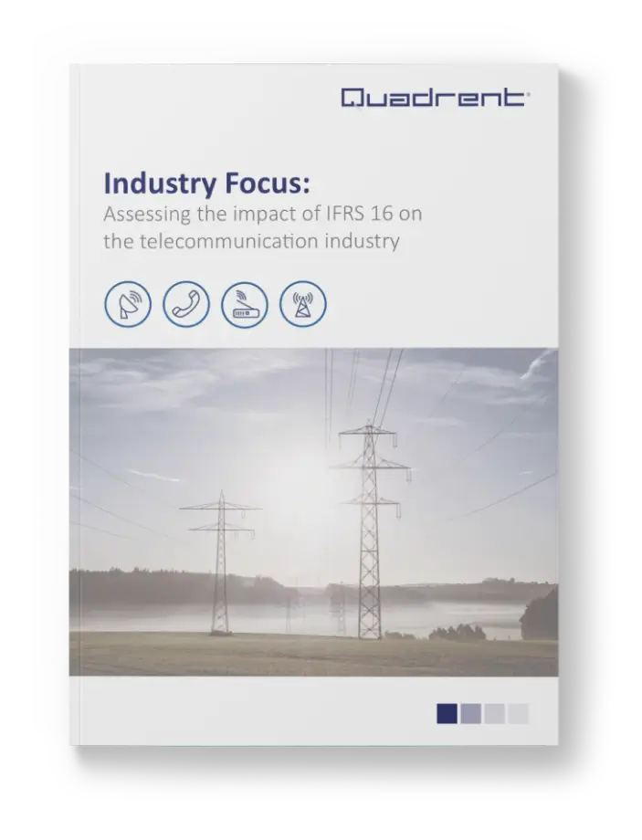Click the palest fourth square swatch
642x840 pixels.
point(518,714)
